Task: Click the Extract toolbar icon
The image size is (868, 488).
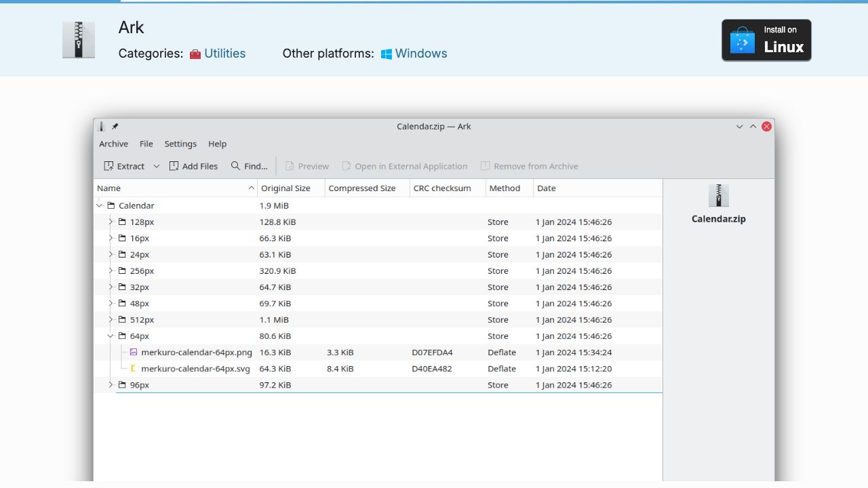Action: coord(108,166)
